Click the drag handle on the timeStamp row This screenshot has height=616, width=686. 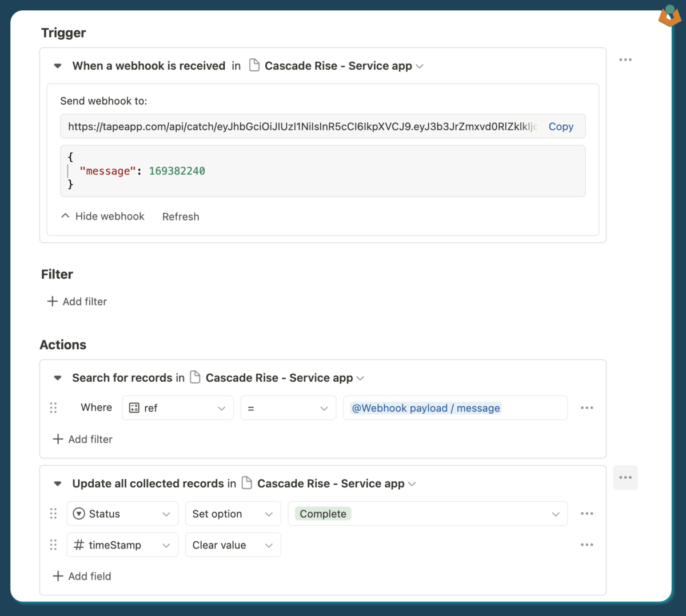coord(53,545)
